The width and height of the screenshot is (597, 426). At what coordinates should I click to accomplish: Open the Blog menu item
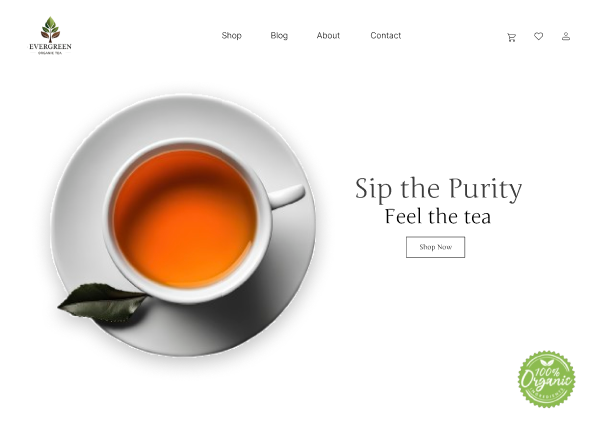[279, 36]
